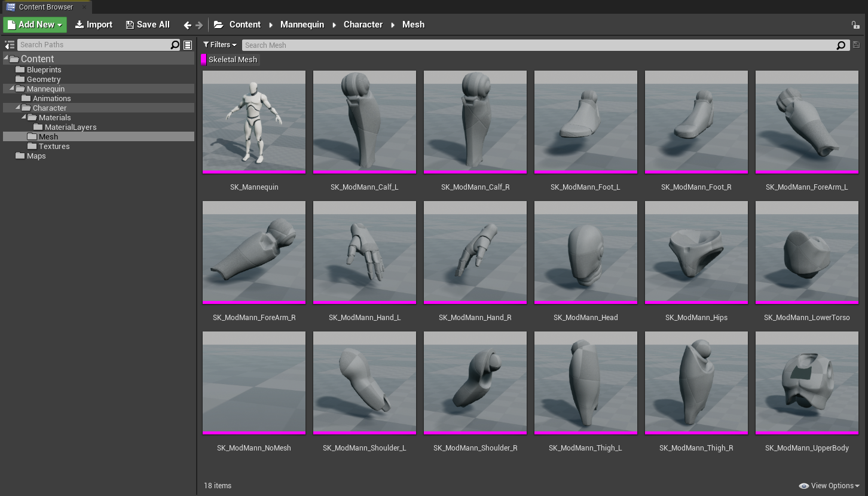Click the magnifier icon in Search Paths

[174, 44]
